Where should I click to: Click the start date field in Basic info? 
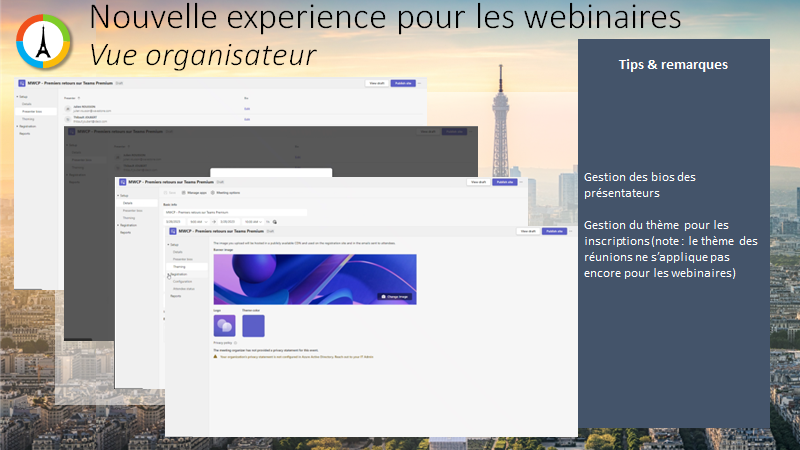point(175,222)
